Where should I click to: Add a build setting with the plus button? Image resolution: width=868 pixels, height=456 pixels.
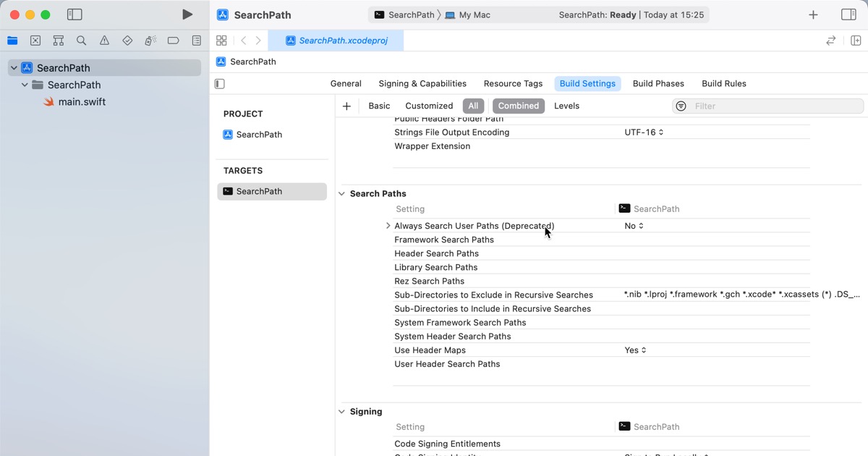click(346, 106)
